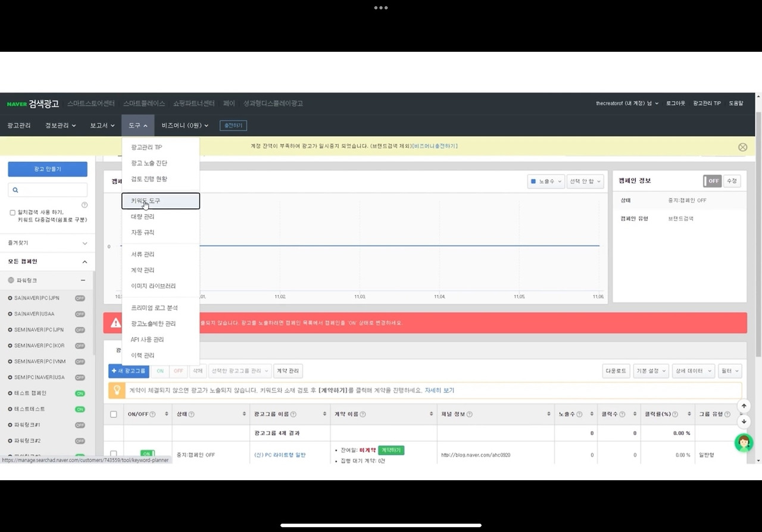Check the select-all checkbox in table header
Screen dimensions: 762x532
pyautogui.click(x=114, y=414)
